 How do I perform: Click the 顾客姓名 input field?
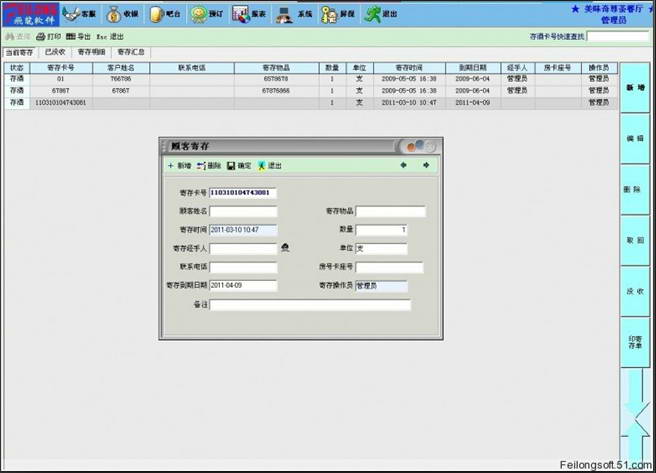[x=243, y=211]
